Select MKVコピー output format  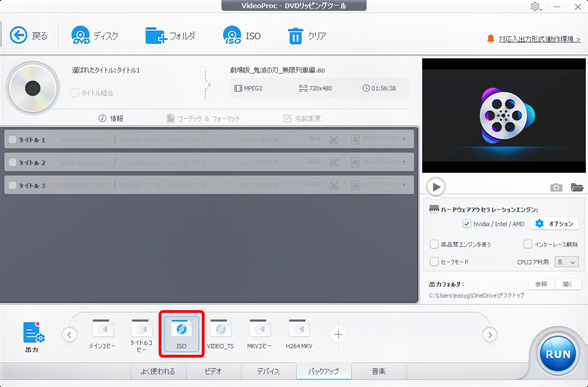(x=259, y=334)
